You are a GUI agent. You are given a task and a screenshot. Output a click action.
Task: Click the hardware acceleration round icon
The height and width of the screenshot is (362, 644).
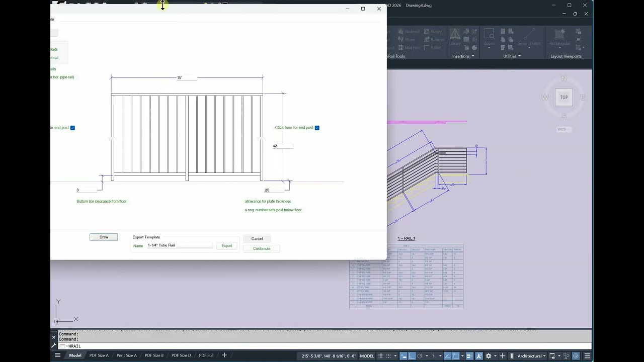coord(576,356)
